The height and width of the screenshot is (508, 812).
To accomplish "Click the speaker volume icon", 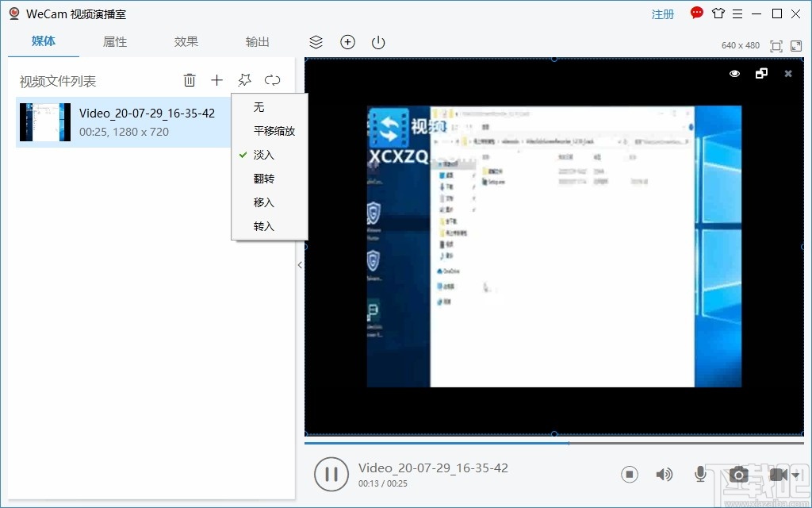I will tap(665, 474).
